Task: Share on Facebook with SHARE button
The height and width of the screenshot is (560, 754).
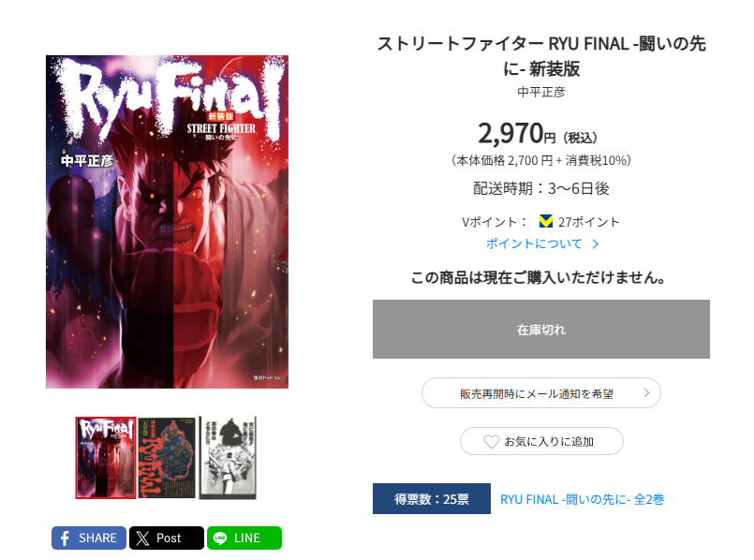Action: click(89, 538)
